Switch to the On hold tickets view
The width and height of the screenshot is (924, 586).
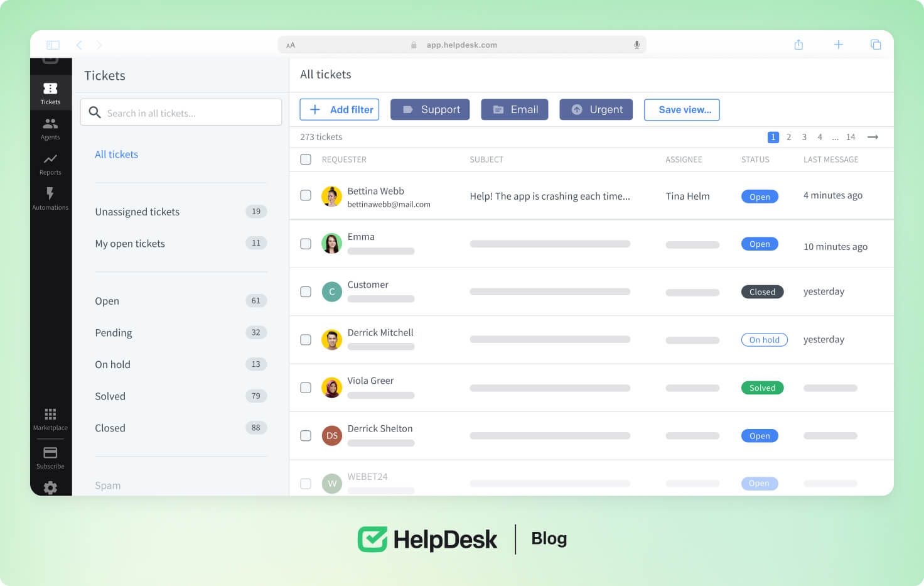click(112, 364)
